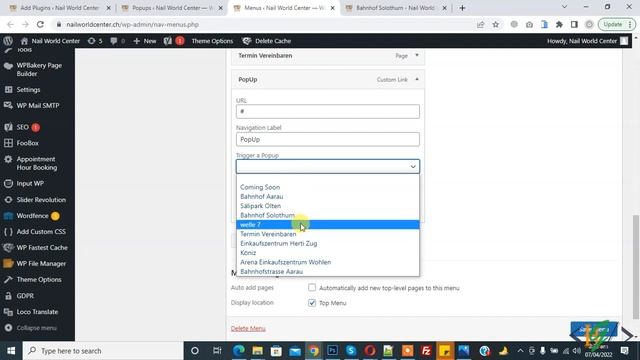Click Howdy, Nail World Center account

point(587,41)
